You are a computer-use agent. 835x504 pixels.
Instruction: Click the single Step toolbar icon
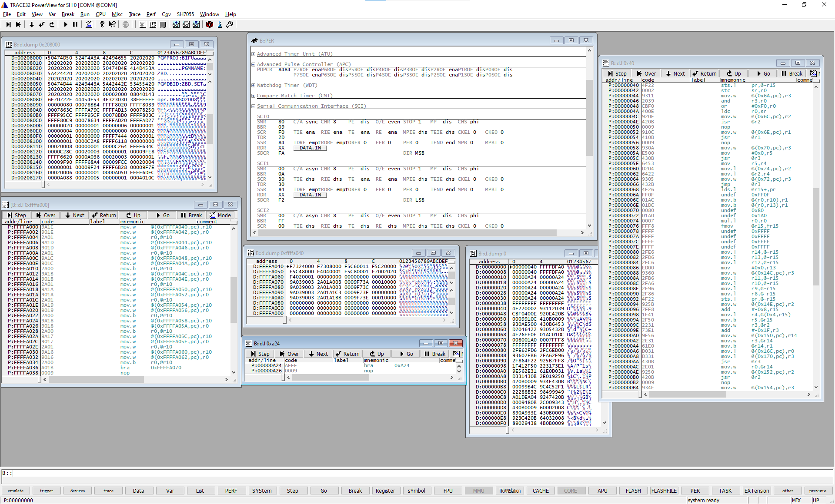click(8, 25)
